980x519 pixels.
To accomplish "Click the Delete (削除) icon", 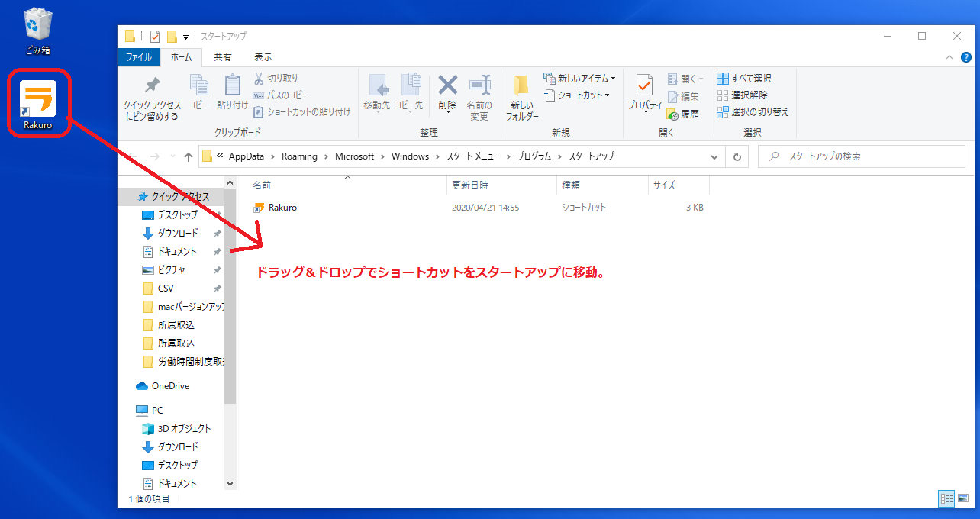I will (447, 94).
